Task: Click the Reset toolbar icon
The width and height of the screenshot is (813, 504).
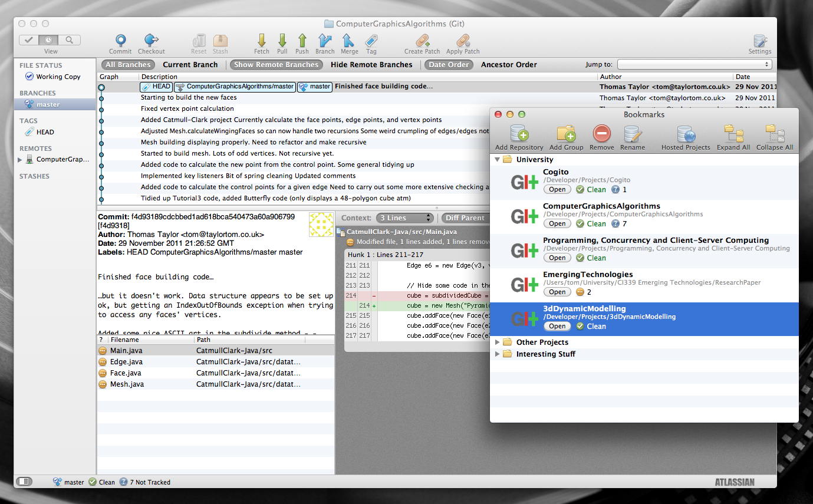Action: (199, 40)
